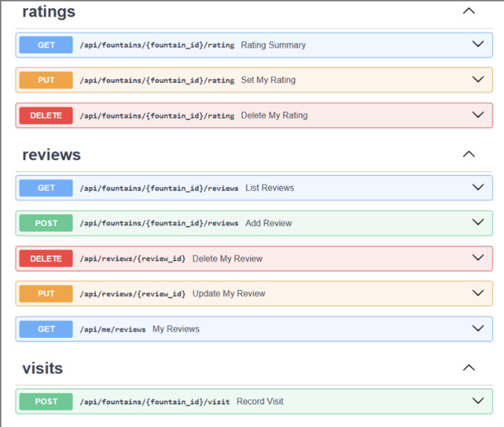
Task: Click the rating path in the GET row
Action: click(x=157, y=45)
